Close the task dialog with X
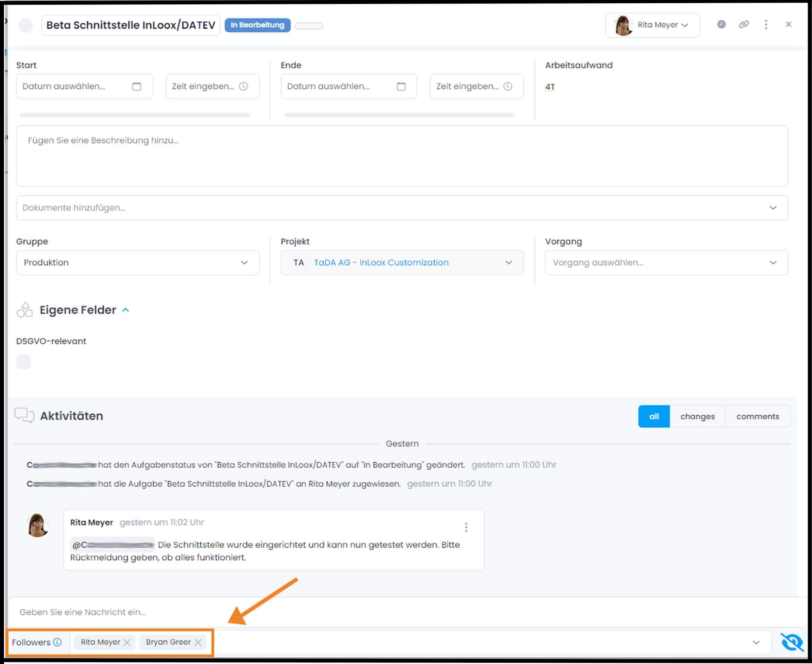812x664 pixels. (789, 24)
